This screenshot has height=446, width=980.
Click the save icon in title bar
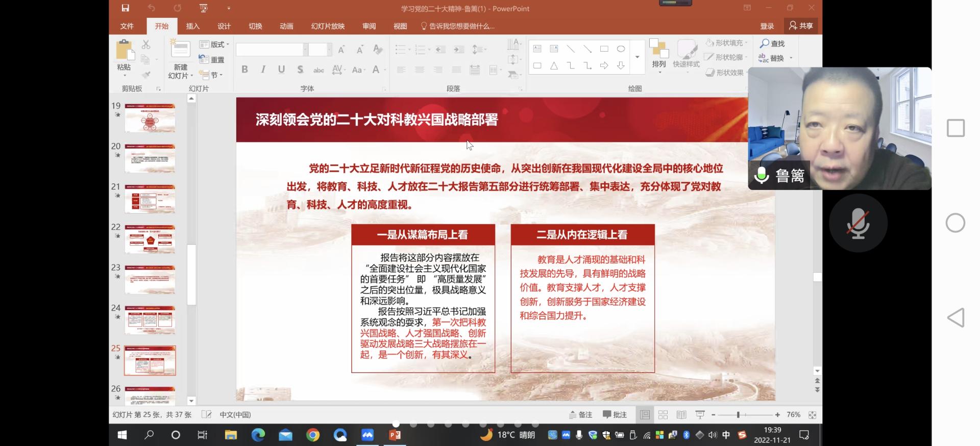click(125, 8)
